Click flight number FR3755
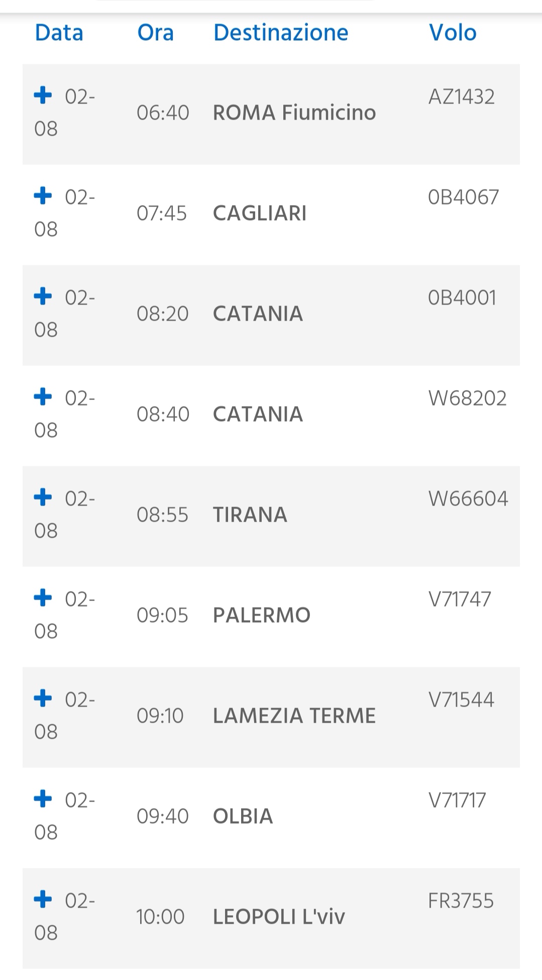542x980 pixels. (x=461, y=901)
